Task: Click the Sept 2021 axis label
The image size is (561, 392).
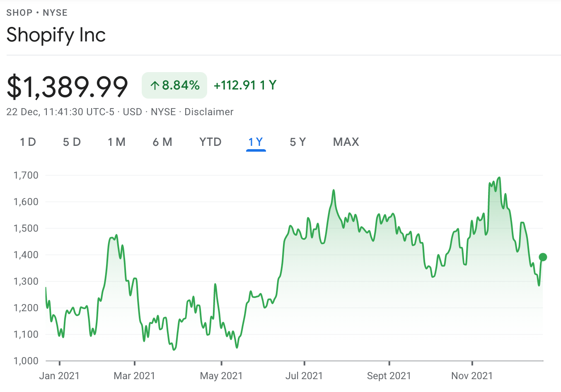Action: pos(389,376)
